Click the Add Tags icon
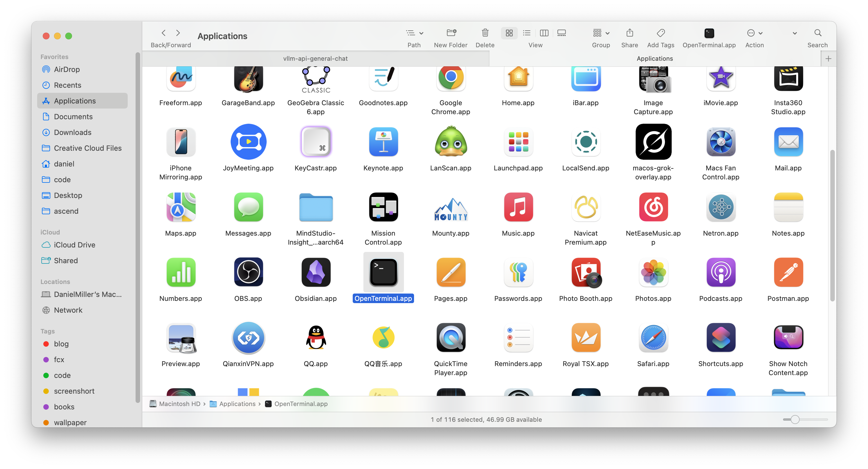The image size is (868, 469). pos(660,33)
